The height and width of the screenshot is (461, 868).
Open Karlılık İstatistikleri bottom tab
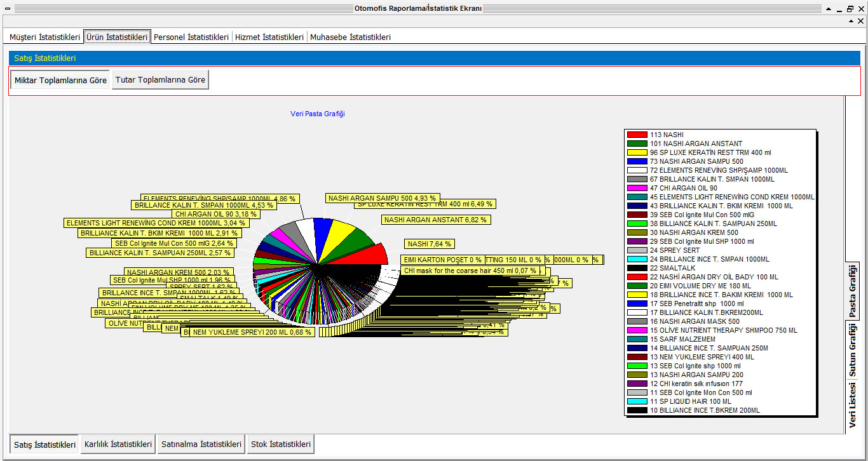(118, 444)
